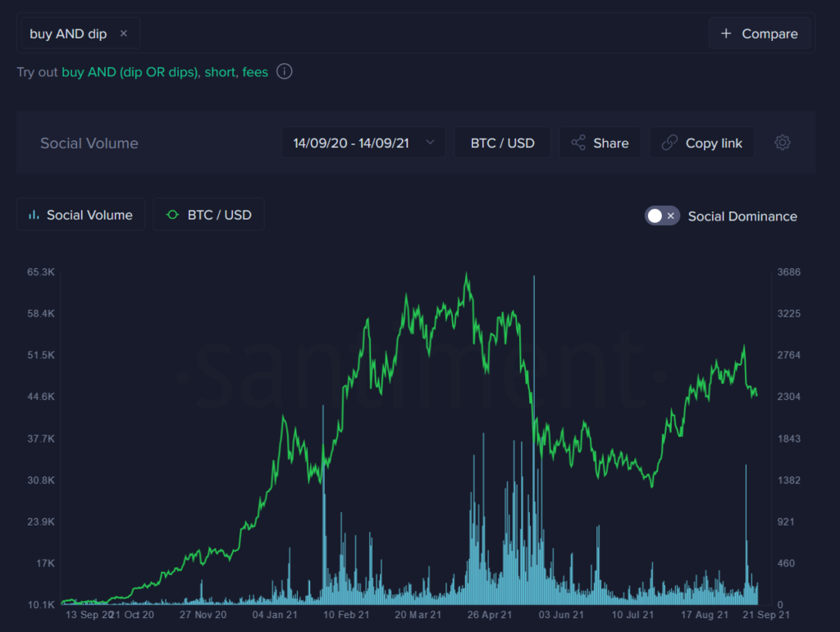This screenshot has height=632, width=840.
Task: Try the 'fees' suggested search
Action: coord(255,71)
